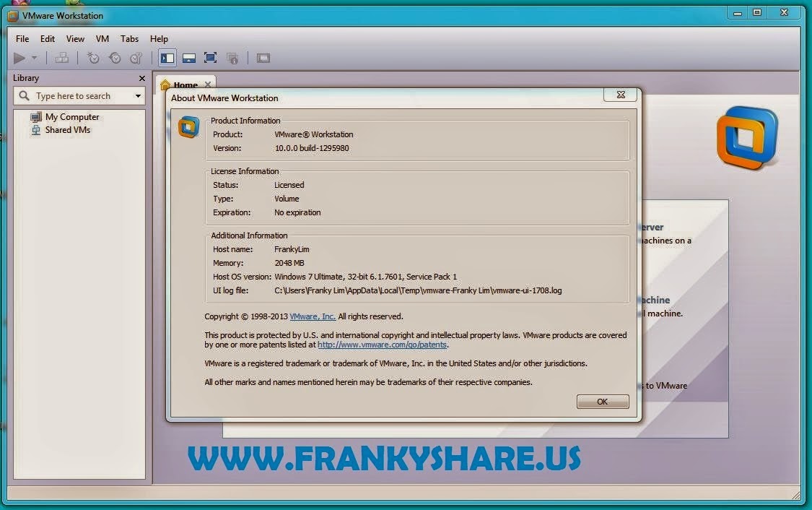Open the VM menu
Image resolution: width=812 pixels, height=510 pixels.
point(102,39)
